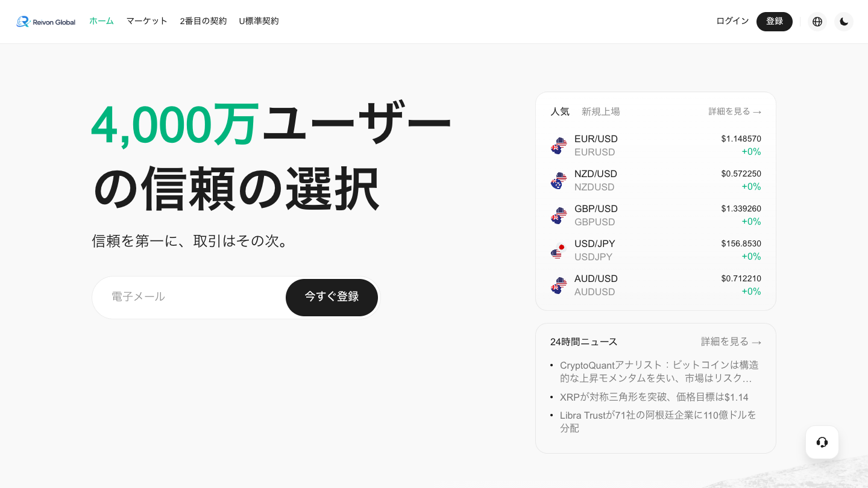Viewport: 868px width, 488px height.
Task: Click the AUDUSD symbol subtitle
Action: point(595,292)
